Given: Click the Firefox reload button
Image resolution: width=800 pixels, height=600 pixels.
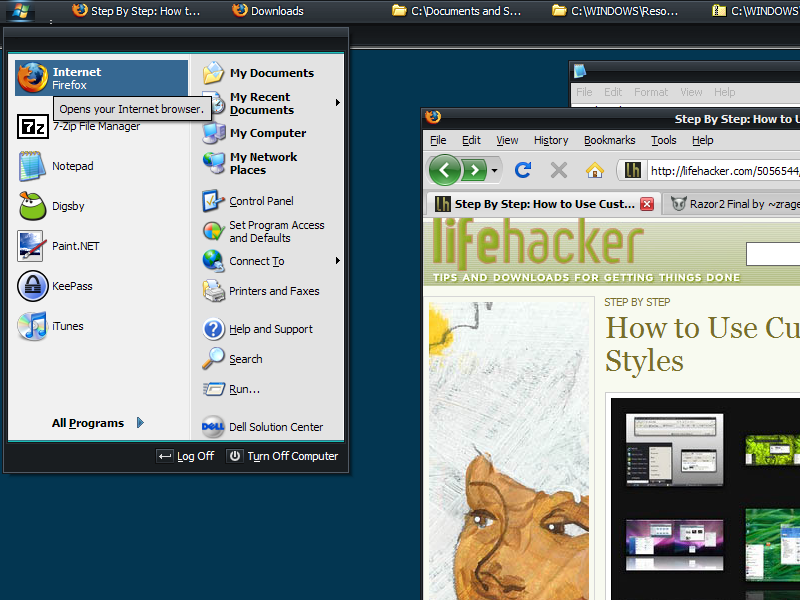Looking at the screenshot, I should tap(523, 170).
